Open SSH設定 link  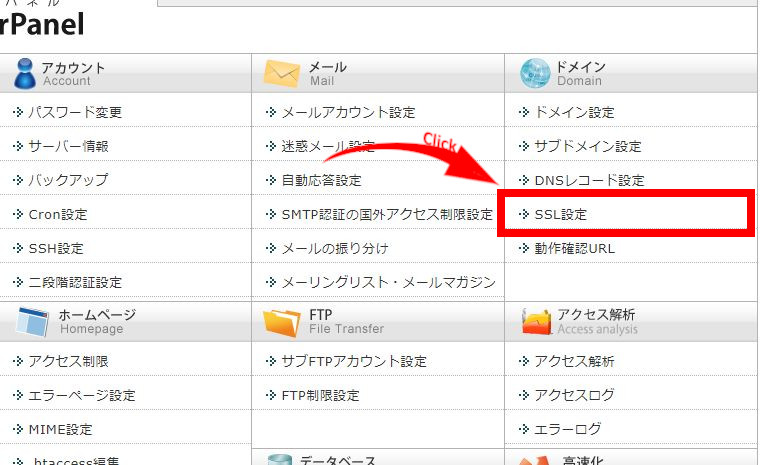56,249
